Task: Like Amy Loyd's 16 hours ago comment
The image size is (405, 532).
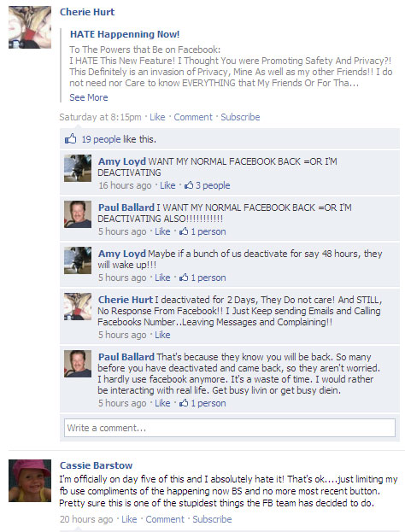Action: (167, 185)
